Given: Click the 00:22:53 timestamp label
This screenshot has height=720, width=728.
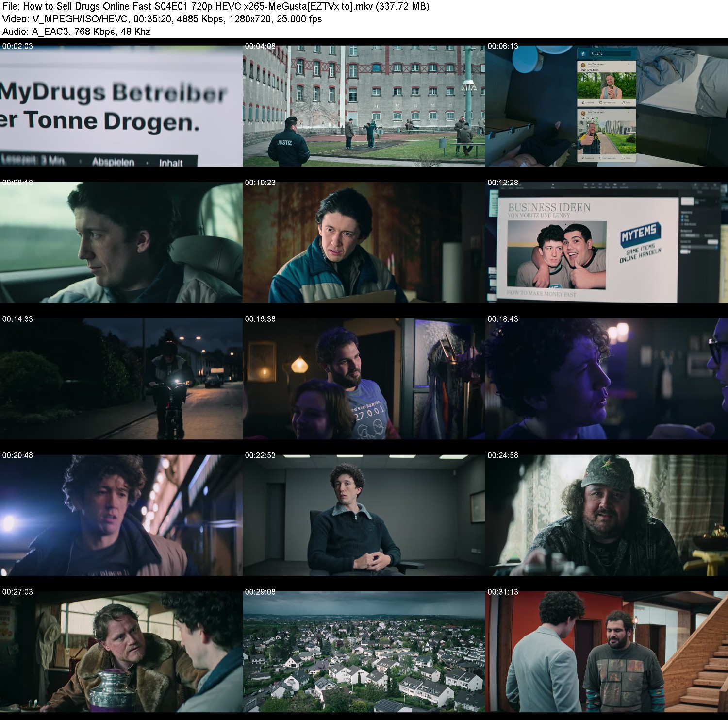Looking at the screenshot, I should point(260,455).
